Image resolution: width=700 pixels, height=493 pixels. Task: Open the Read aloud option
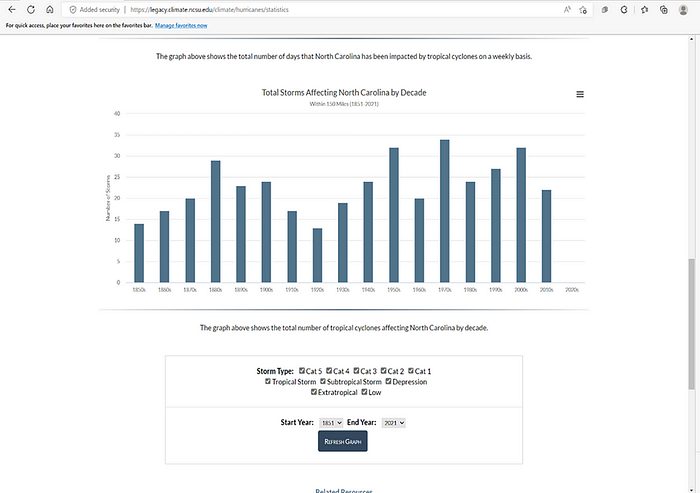coord(567,9)
